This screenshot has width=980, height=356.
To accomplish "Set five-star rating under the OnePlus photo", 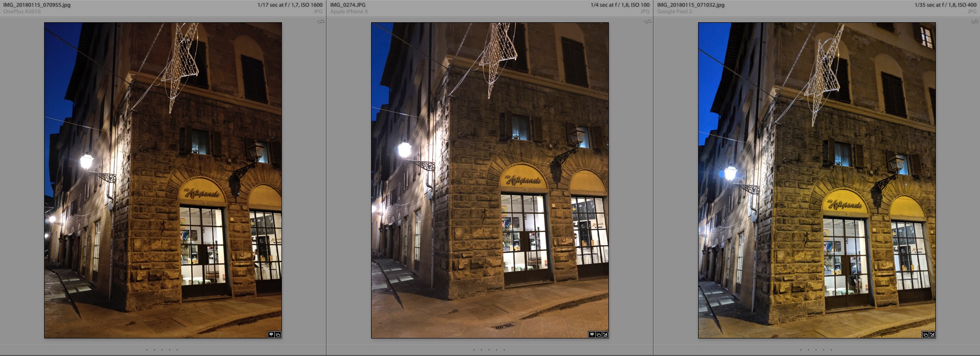I will click(x=177, y=350).
